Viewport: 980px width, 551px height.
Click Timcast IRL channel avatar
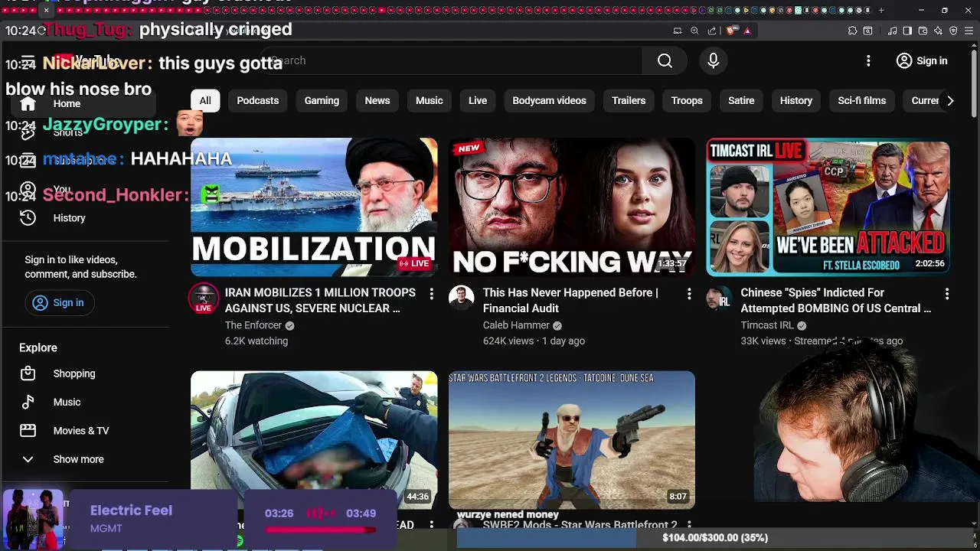[719, 298]
